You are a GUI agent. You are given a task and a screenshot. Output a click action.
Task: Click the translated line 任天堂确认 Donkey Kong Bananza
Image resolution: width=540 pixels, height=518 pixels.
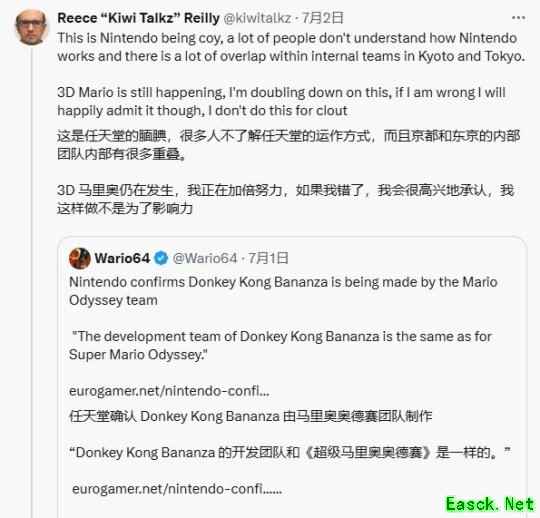[x=250, y=416]
